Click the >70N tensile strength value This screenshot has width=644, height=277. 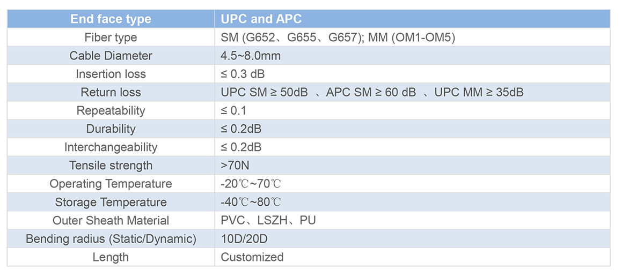pos(235,166)
